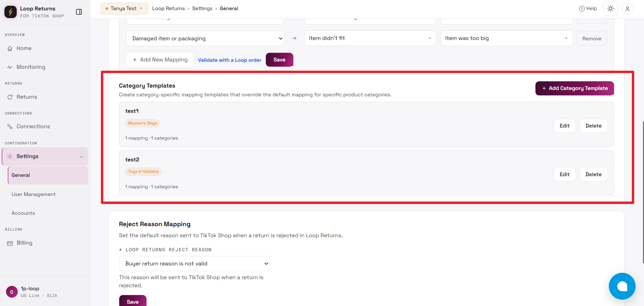This screenshot has height=306, width=644.
Task: Click the Loop Returns lightning logo
Action: (x=10, y=12)
